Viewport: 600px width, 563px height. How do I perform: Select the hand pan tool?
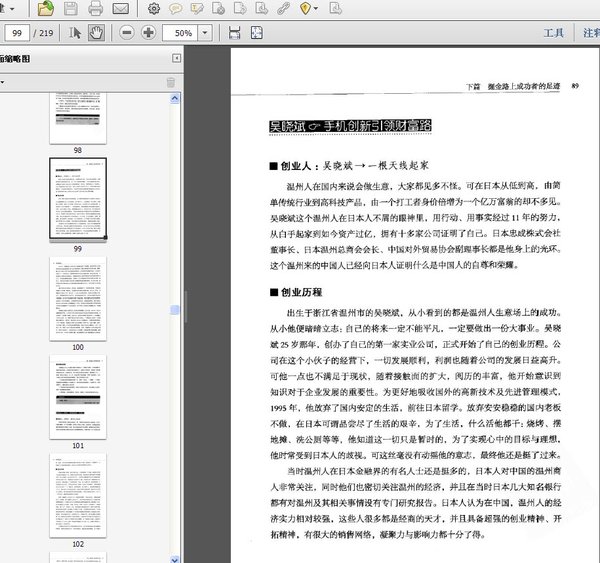97,33
